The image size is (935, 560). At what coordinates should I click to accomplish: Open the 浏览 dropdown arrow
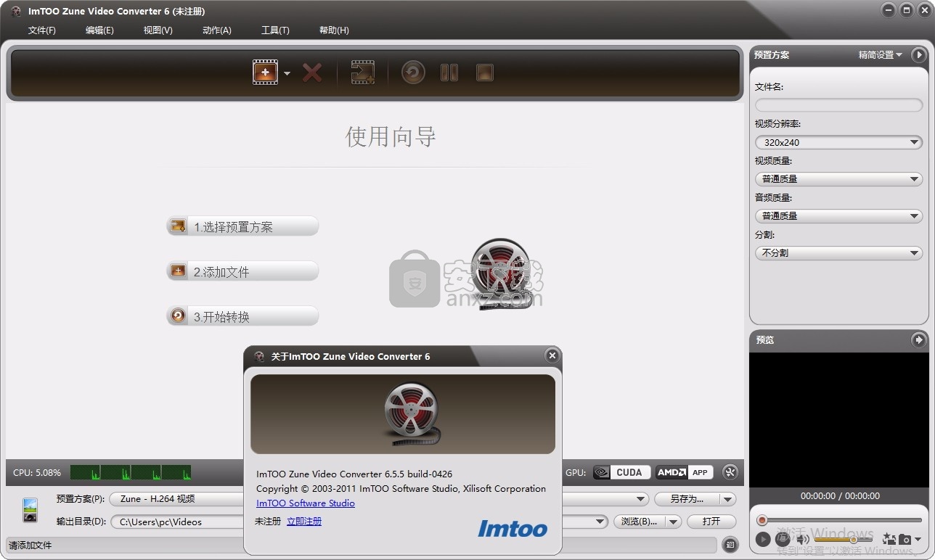point(674,522)
